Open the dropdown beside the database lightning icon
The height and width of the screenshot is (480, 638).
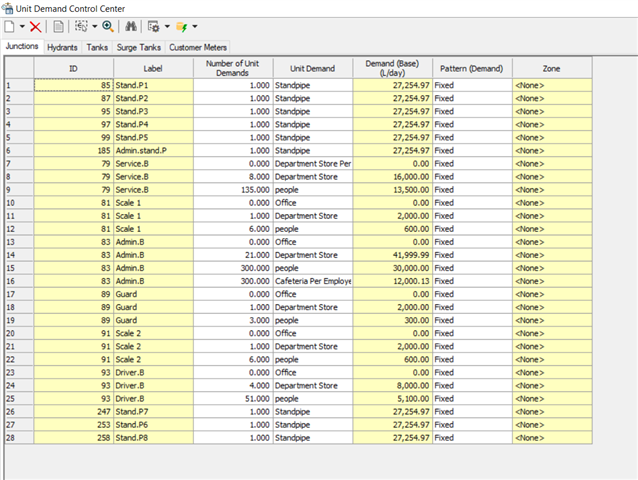(x=194, y=27)
